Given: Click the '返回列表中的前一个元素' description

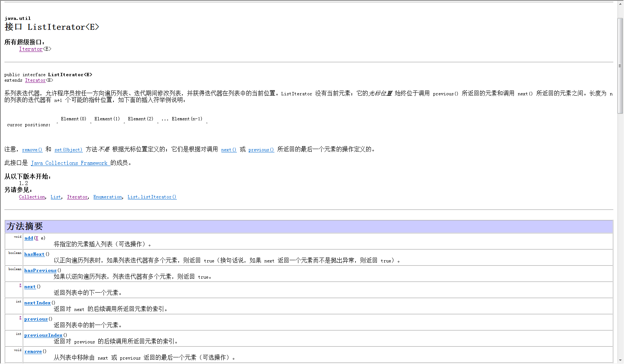Looking at the screenshot, I should pyautogui.click(x=88, y=325).
